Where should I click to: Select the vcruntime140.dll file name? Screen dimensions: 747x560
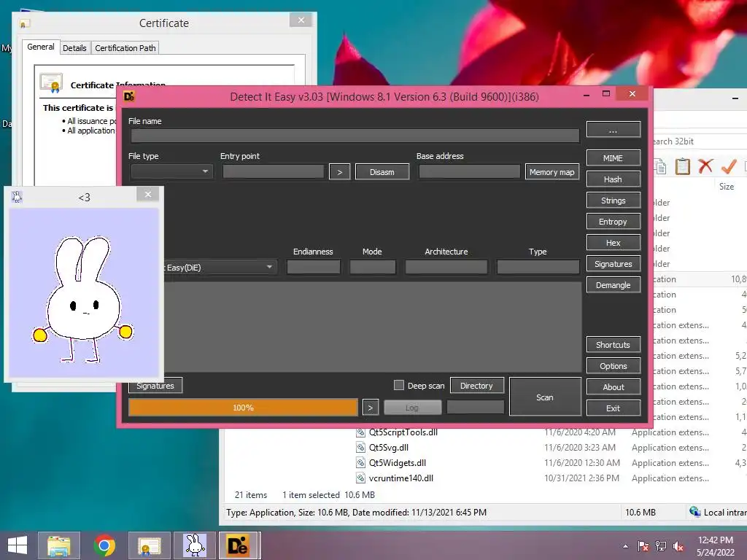coord(401,478)
